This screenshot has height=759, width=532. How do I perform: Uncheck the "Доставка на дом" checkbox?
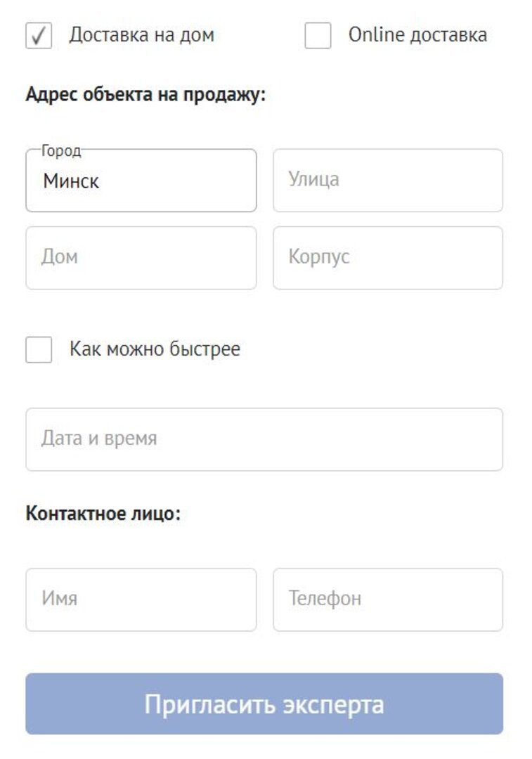(39, 36)
